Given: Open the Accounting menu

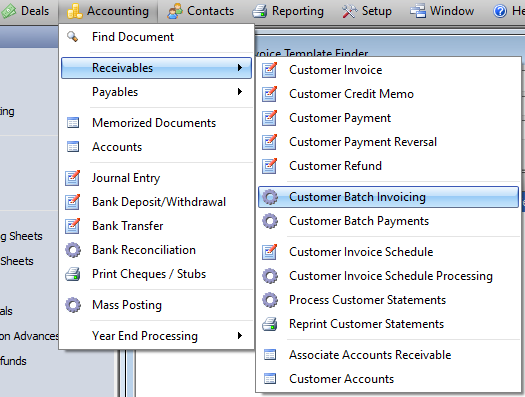Looking at the screenshot, I should [108, 11].
